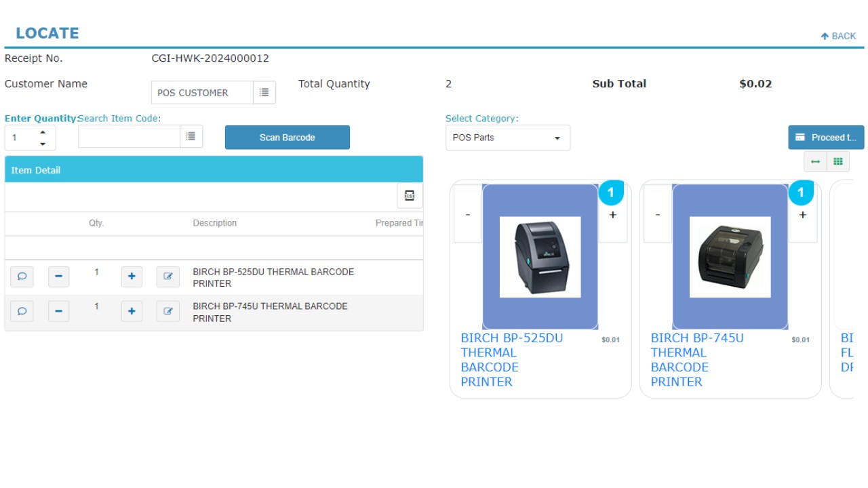
Task: Click BP-525DU description in item table
Action: 273,278
